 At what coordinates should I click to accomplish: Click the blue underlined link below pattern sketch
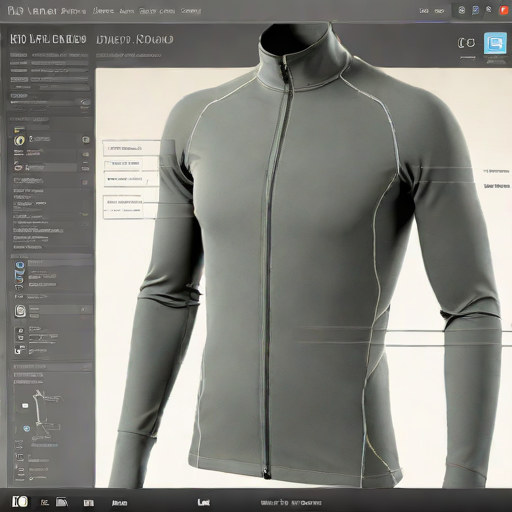(45, 445)
